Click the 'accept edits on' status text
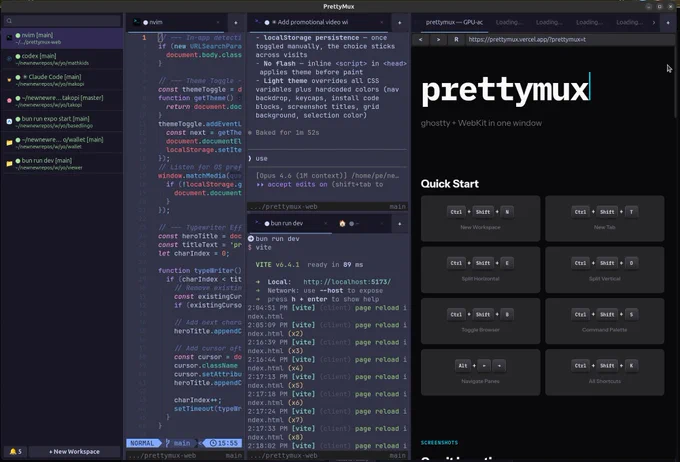Viewport: 680px width, 462px height. 297,184
